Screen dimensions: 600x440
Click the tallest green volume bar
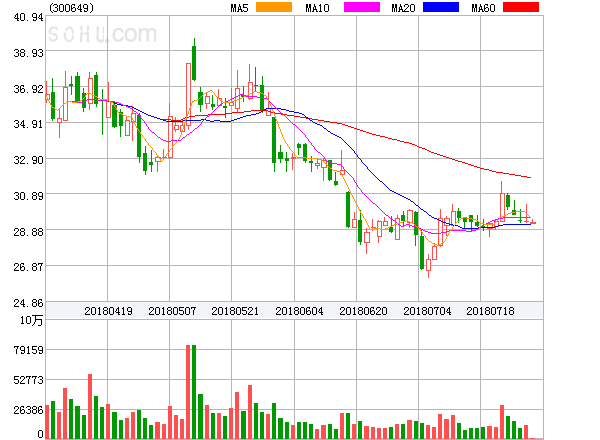pos(194,392)
